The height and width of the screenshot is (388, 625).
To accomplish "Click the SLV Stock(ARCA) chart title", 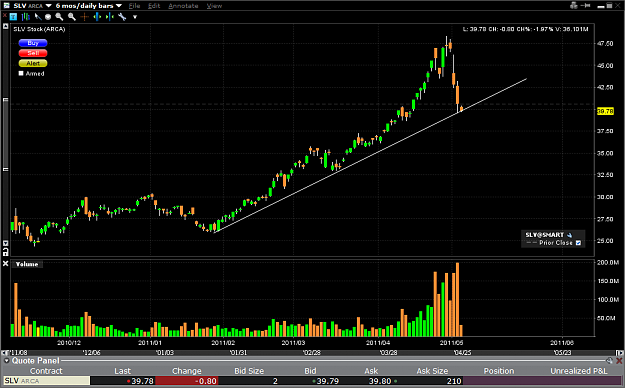I will pos(39,29).
